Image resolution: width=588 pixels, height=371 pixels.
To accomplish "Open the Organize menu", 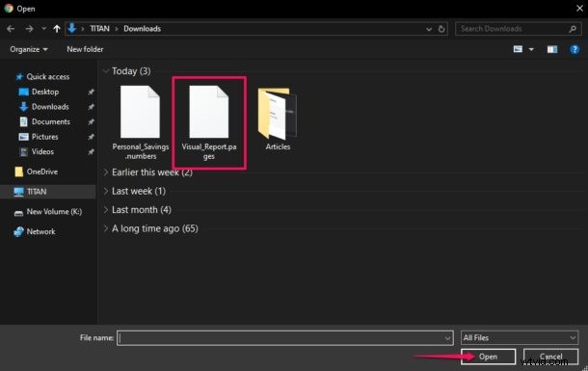I will coord(29,49).
